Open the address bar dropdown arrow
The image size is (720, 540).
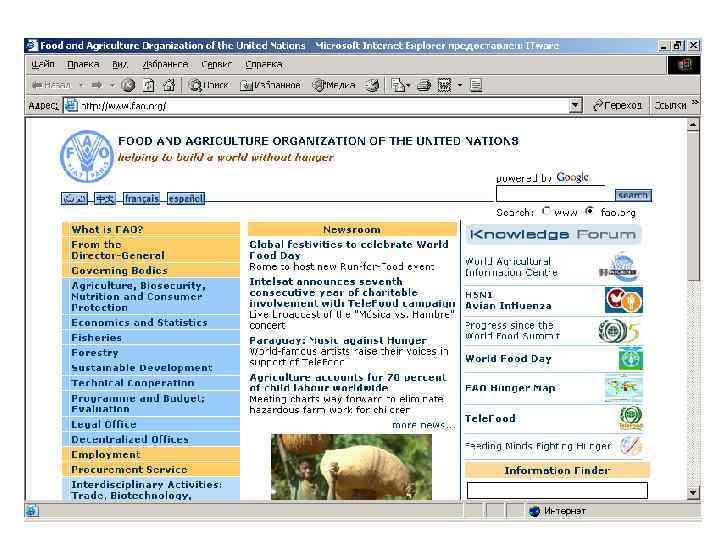pyautogui.click(x=575, y=106)
